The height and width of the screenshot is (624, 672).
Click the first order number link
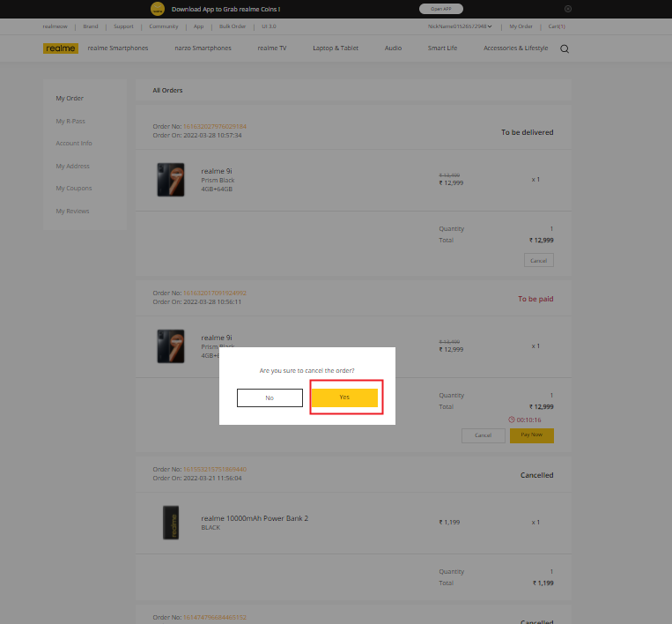(x=215, y=126)
